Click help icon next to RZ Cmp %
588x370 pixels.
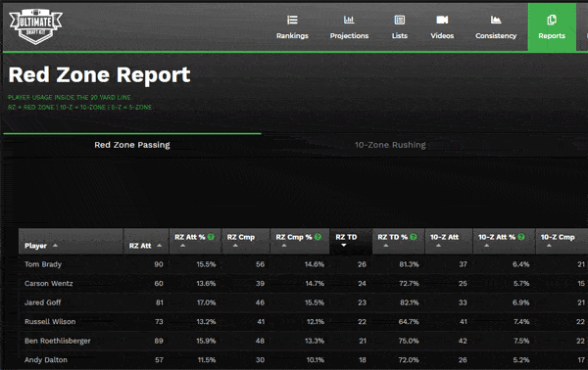[x=318, y=237]
